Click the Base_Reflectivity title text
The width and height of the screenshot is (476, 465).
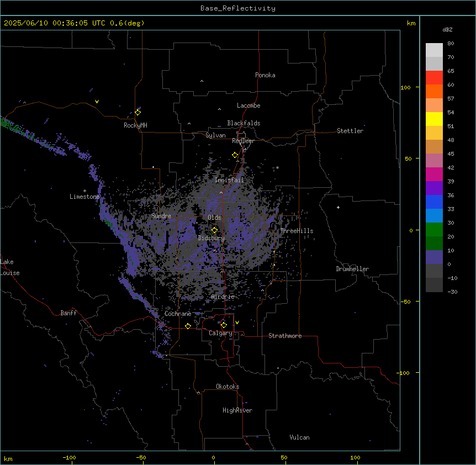[x=238, y=8]
